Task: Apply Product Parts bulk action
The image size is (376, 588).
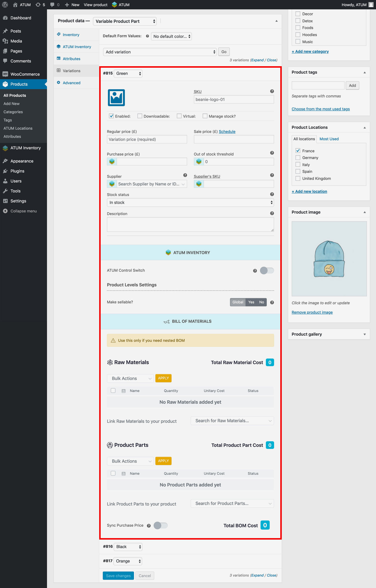Action: tap(163, 461)
